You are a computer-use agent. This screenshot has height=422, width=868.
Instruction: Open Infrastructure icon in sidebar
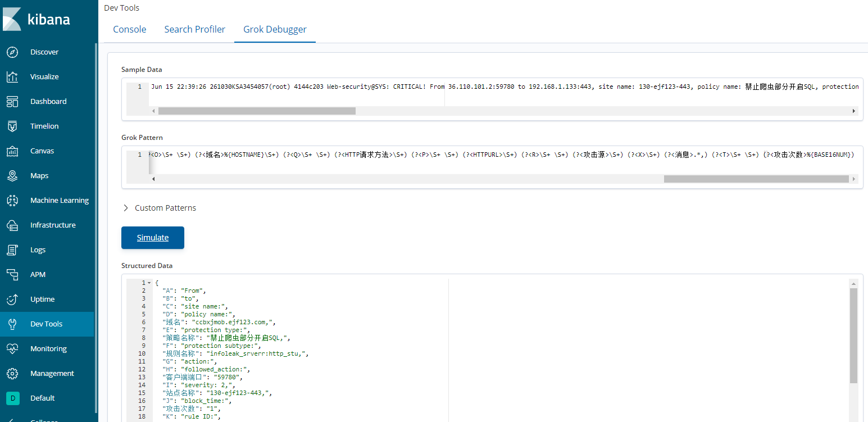click(x=12, y=225)
